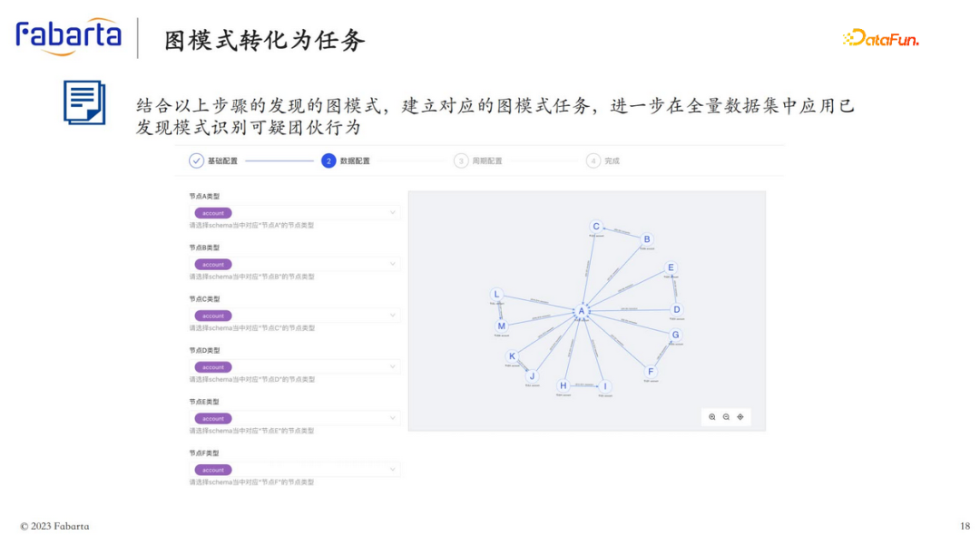Click the account tag under 节点D类型

coord(213,367)
